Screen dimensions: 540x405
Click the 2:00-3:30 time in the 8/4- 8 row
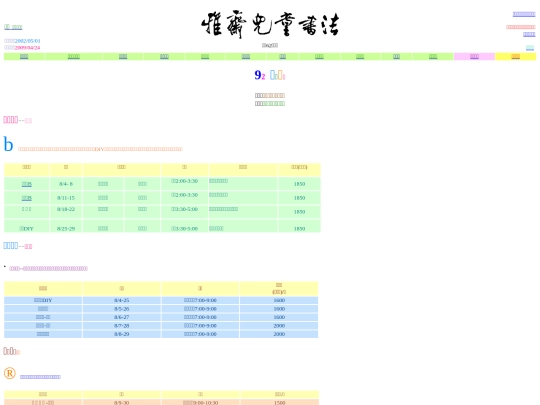(x=185, y=181)
